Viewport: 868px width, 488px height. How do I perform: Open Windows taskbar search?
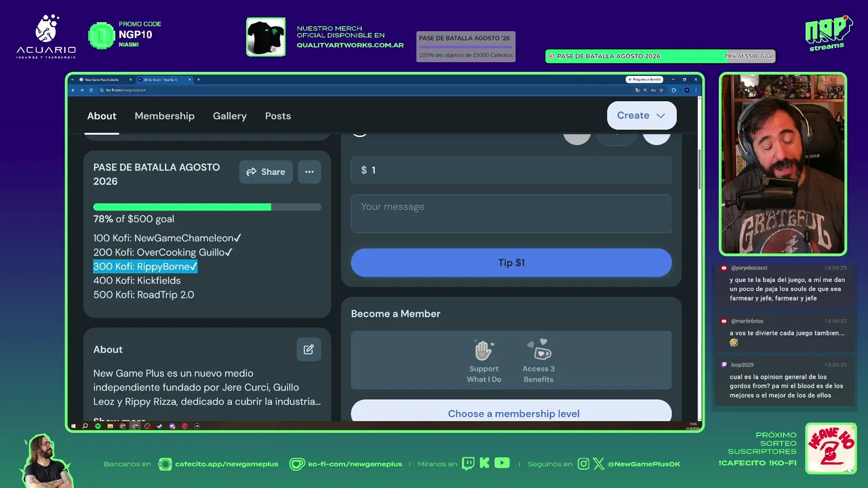(x=85, y=426)
